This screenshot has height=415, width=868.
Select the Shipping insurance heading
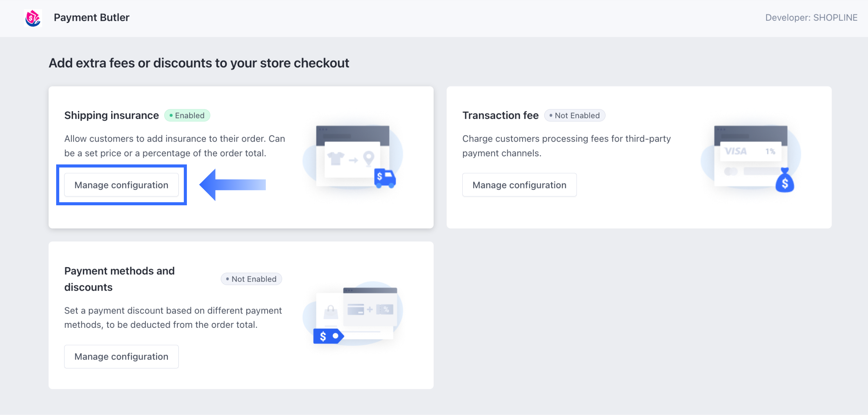click(x=111, y=115)
